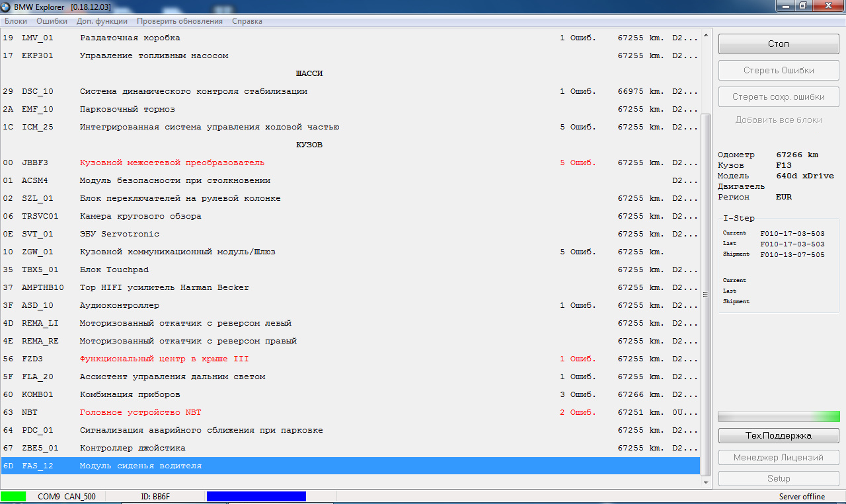846x504 pixels.
Task: Open the Доп. функции menu
Action: coord(102,21)
